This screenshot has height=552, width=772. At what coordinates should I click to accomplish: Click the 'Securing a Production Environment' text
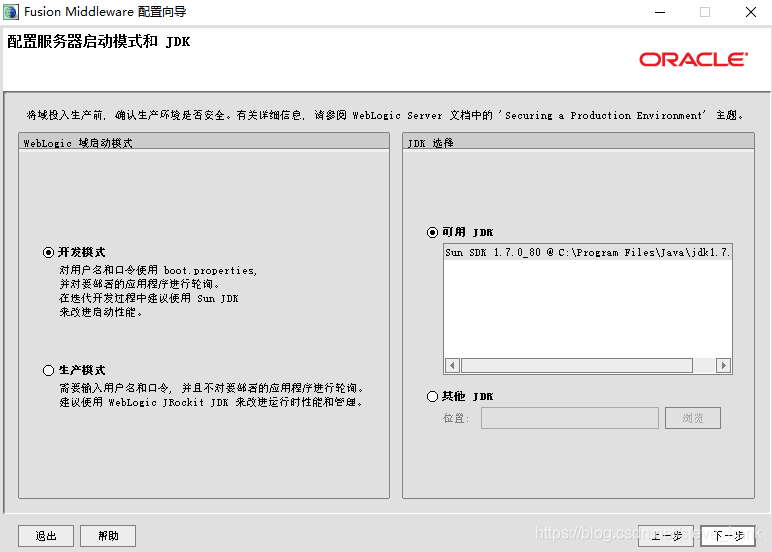coord(604,115)
